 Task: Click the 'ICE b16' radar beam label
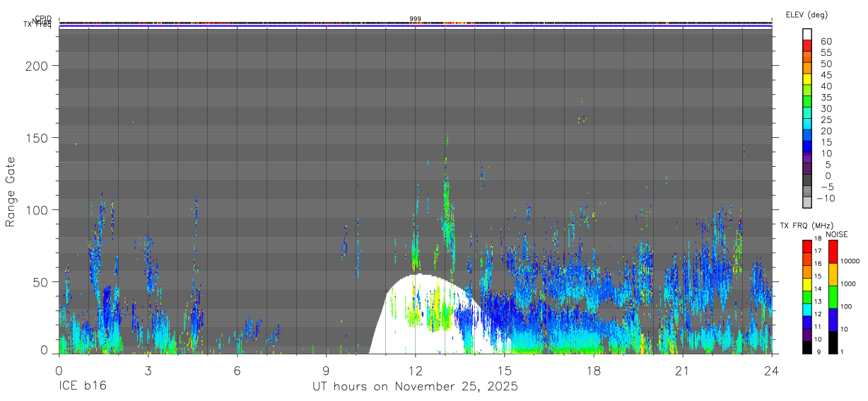tap(81, 387)
